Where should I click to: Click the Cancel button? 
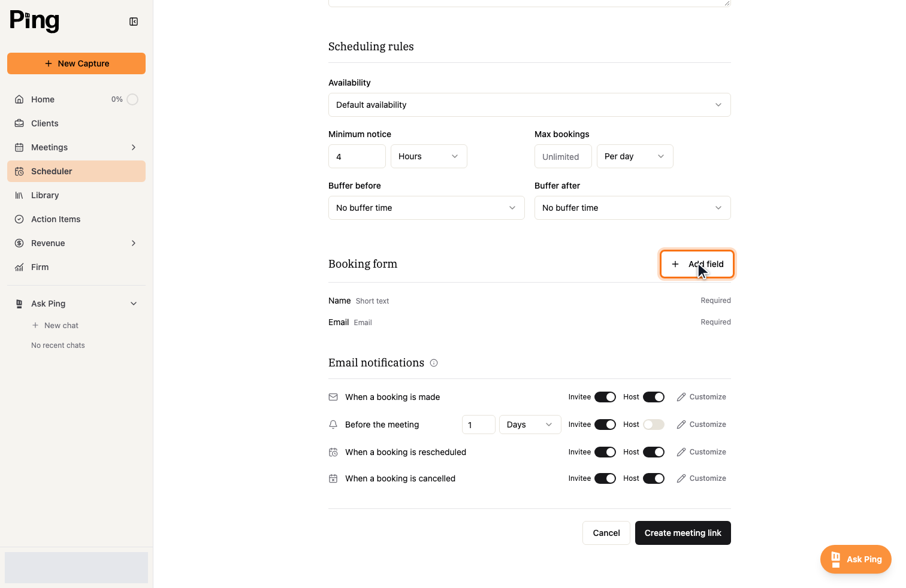tap(606, 533)
